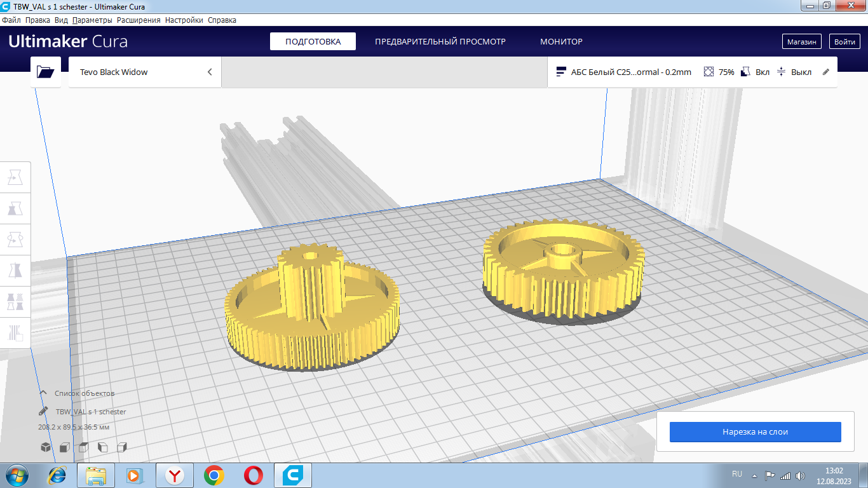The height and width of the screenshot is (488, 868).
Task: Switch camera to left side view cube icon
Action: (x=103, y=447)
